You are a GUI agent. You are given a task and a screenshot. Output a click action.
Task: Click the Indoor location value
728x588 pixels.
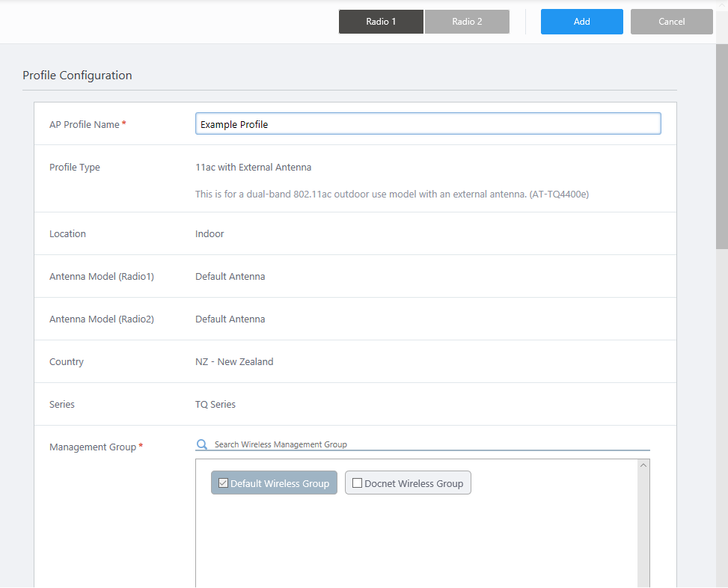(x=209, y=234)
